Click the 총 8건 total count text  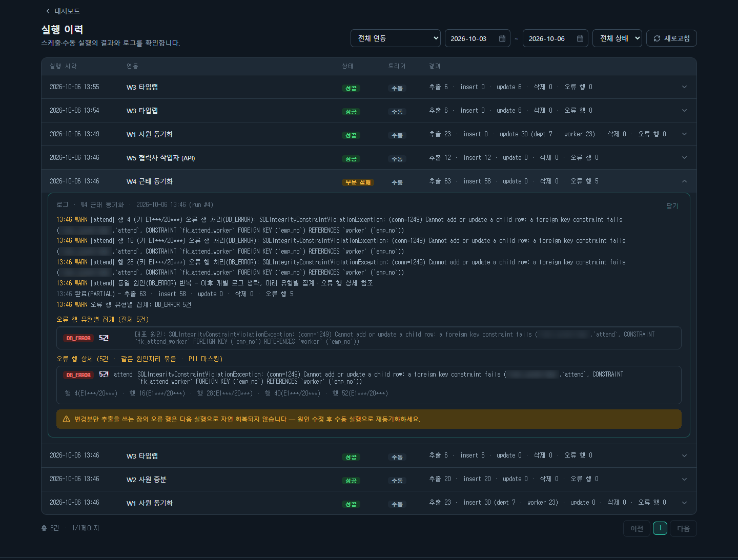point(50,528)
